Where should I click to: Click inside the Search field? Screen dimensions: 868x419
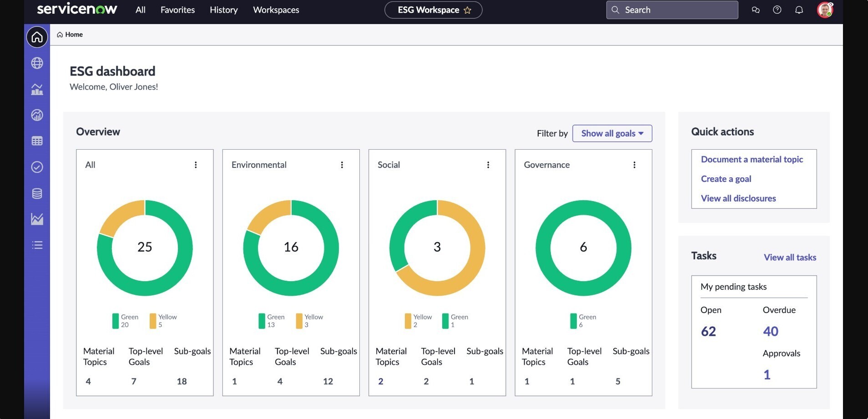(x=671, y=10)
